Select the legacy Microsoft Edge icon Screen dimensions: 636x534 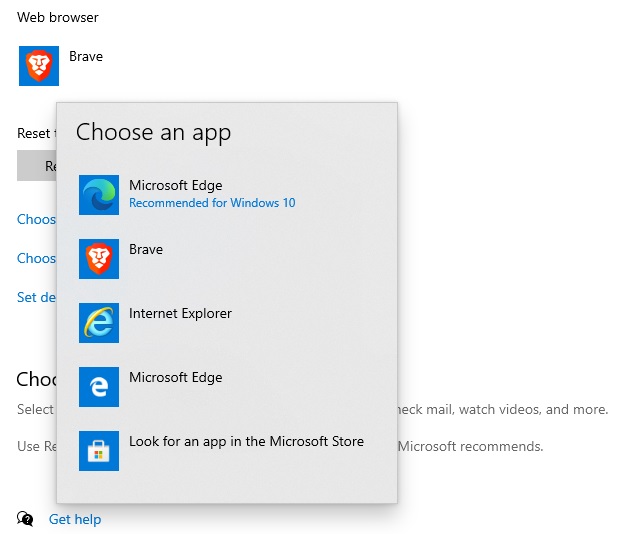(99, 387)
